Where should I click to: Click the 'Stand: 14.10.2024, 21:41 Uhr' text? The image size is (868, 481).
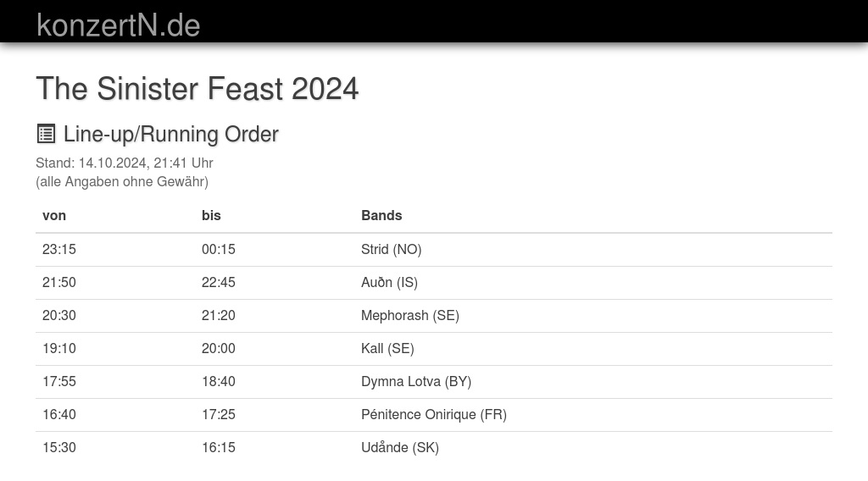124,163
